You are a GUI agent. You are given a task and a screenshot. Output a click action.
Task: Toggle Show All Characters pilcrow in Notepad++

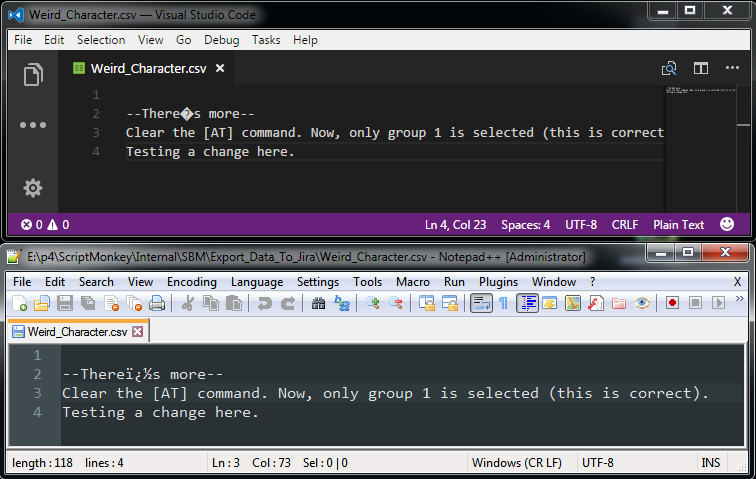(x=503, y=303)
